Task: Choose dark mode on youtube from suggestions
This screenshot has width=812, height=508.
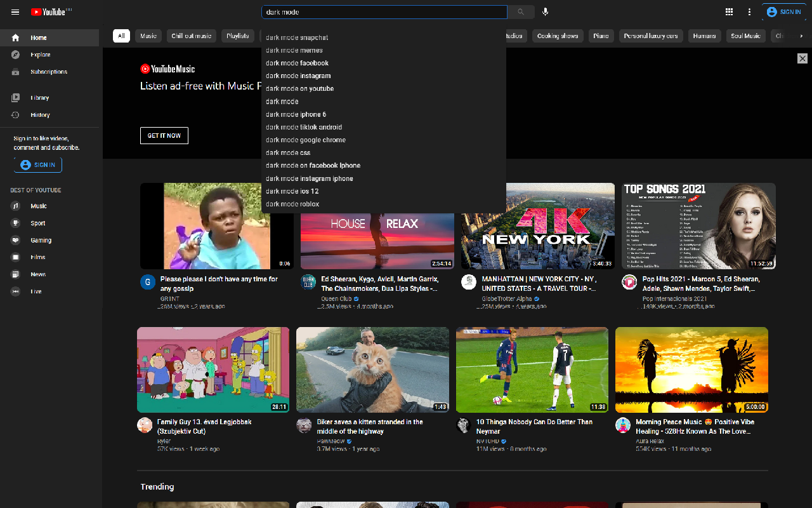Action: pos(299,88)
